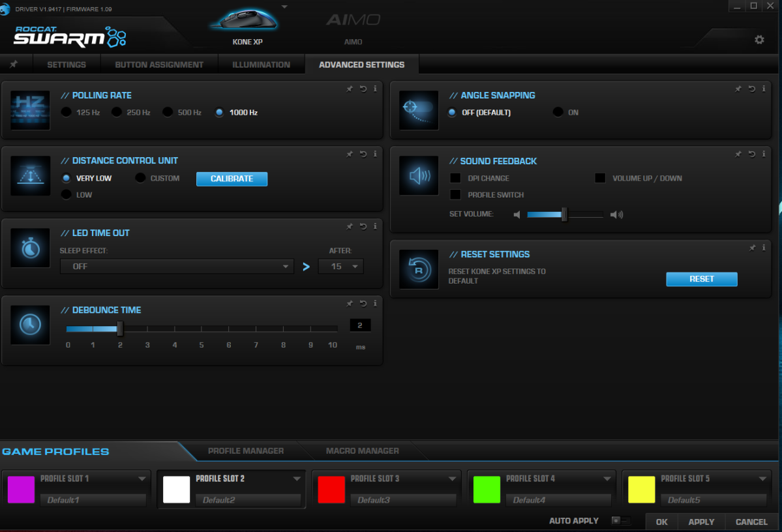
Task: Expand Profile Slot 4 dropdown
Action: tap(607, 479)
